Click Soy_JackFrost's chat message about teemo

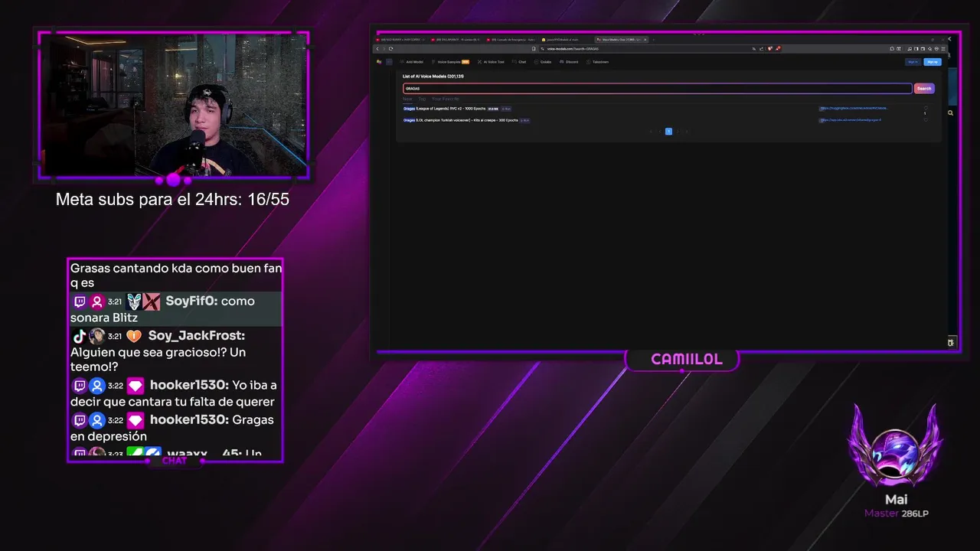click(175, 351)
